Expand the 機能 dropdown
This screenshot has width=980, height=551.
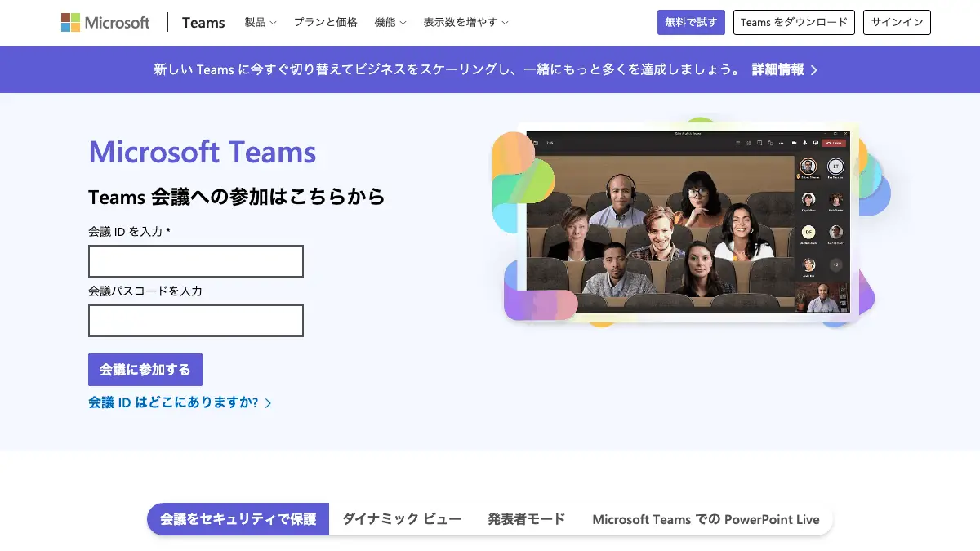(x=390, y=23)
